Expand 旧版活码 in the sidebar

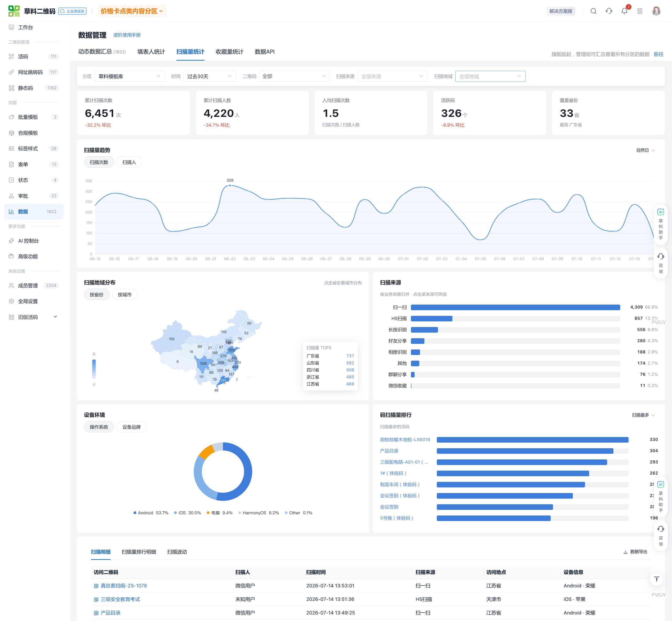click(34, 317)
